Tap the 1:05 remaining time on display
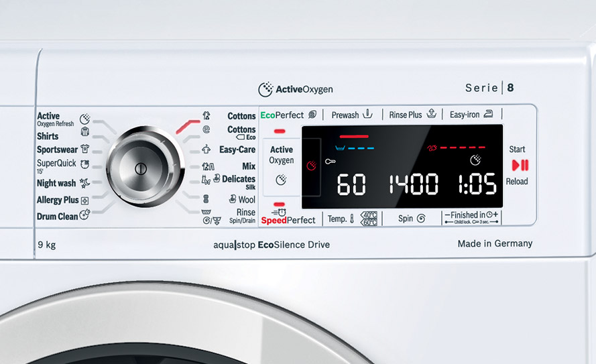This screenshot has height=364, width=596. (477, 184)
